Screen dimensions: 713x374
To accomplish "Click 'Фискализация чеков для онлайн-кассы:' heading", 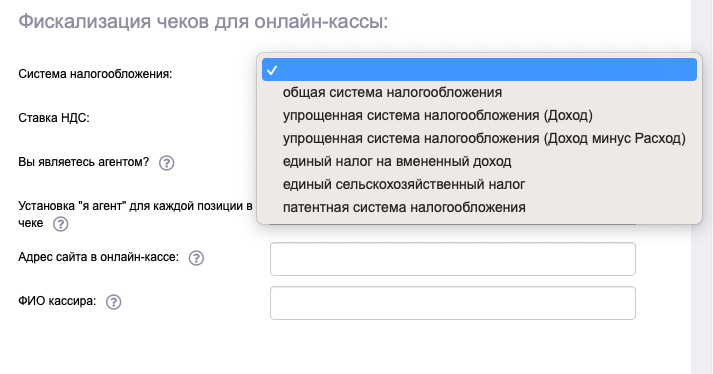I will click(203, 21).
